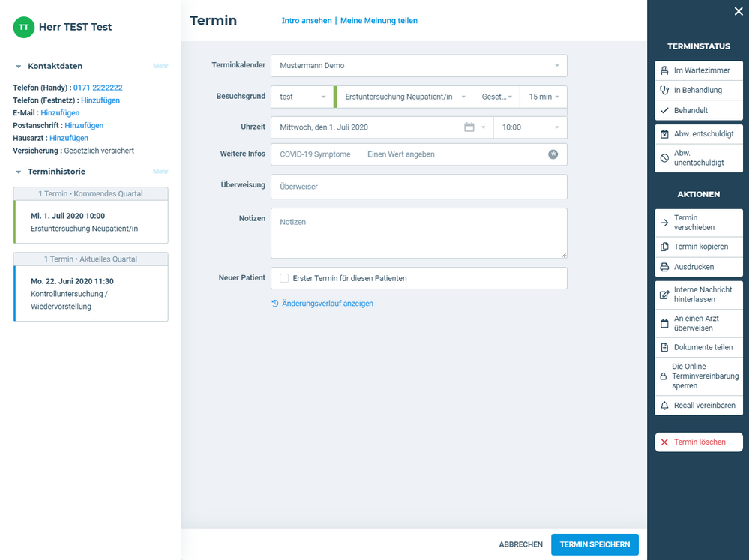749x560 pixels.
Task: Tick Erster Termin für diesen Patienten checkbox
Action: pos(284,278)
